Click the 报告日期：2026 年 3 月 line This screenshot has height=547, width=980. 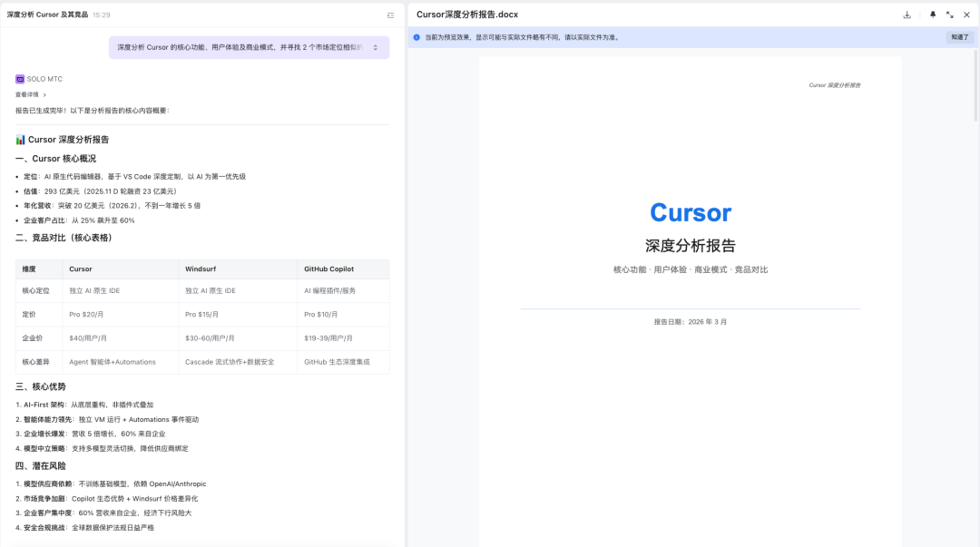pyautogui.click(x=690, y=321)
